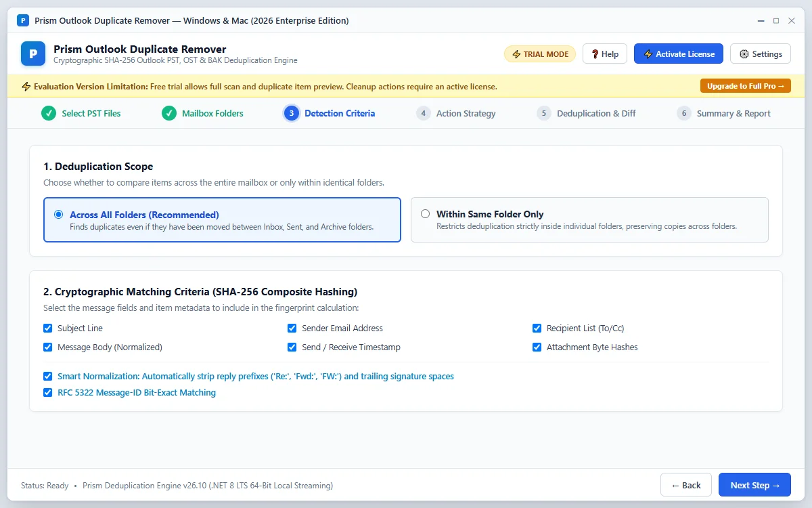Screen dimensions: 812x508
Task: Click the Prism Deduplication Engine v26.10 version text
Action: pyautogui.click(x=208, y=486)
